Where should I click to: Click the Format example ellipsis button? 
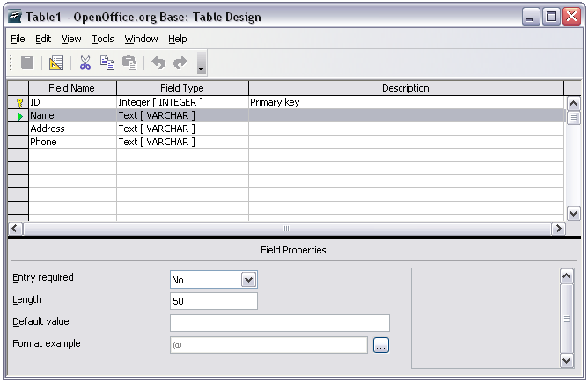380,345
